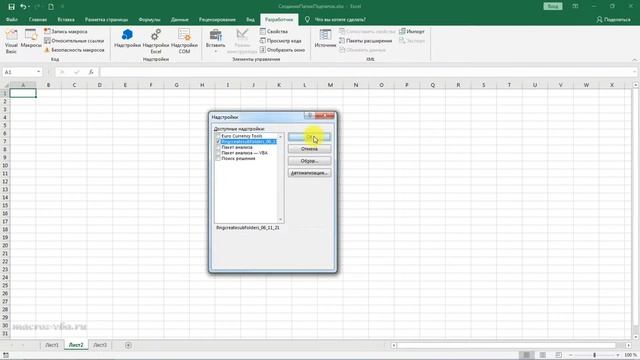Switch to Normal view in status bar
The image size is (640, 360).
tap(527, 355)
